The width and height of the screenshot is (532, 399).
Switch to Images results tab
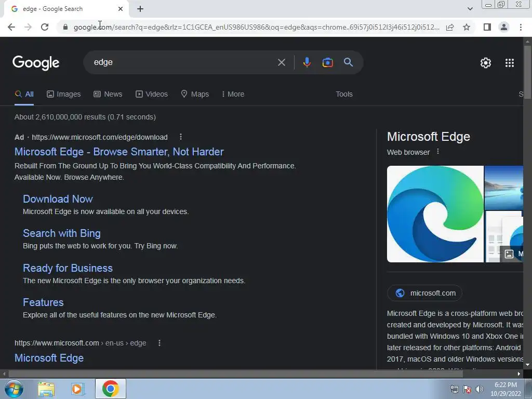click(64, 95)
